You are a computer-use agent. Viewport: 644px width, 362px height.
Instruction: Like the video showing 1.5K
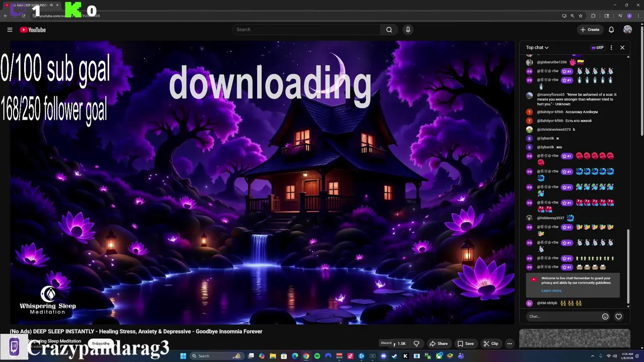click(x=400, y=343)
